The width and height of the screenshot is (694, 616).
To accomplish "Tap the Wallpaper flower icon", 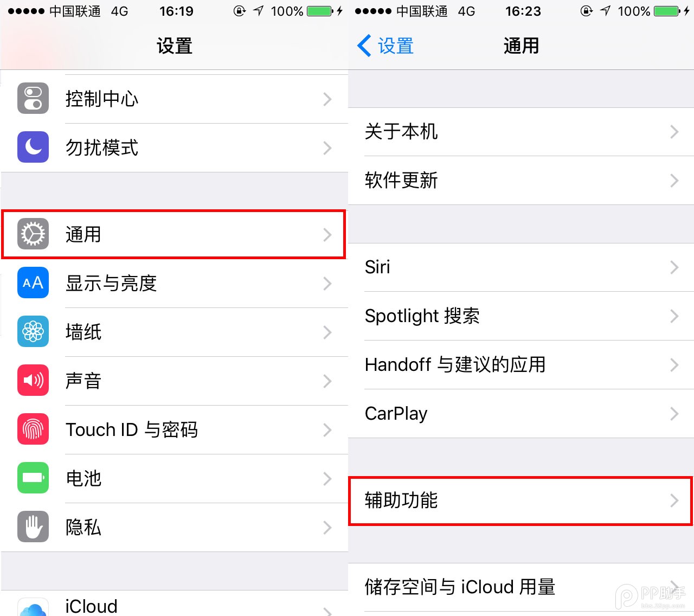I will [x=33, y=332].
